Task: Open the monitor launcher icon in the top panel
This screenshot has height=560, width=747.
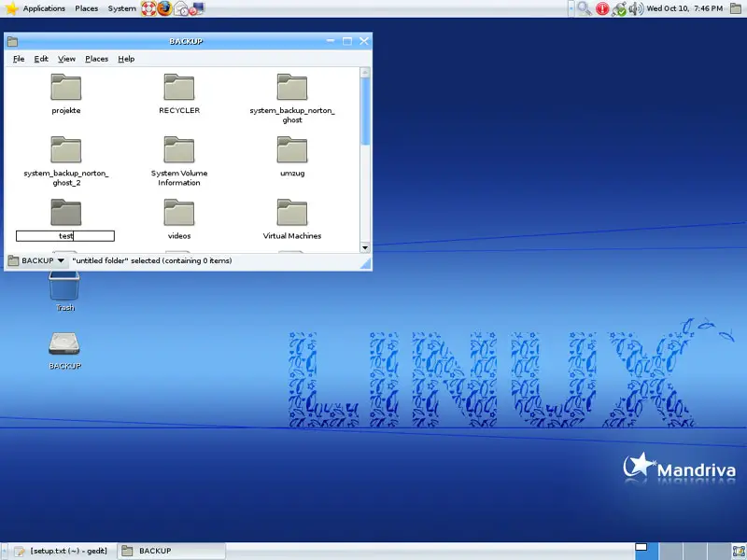Action: [x=197, y=8]
